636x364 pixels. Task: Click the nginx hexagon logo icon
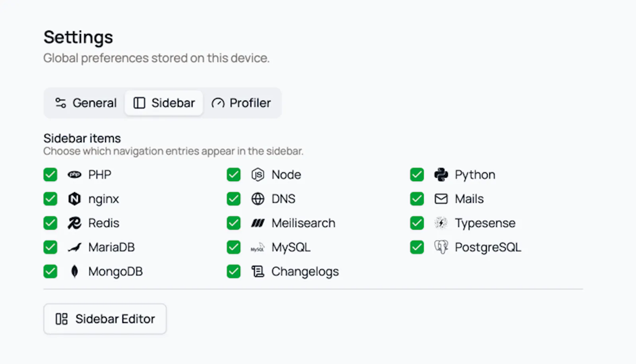click(x=74, y=199)
